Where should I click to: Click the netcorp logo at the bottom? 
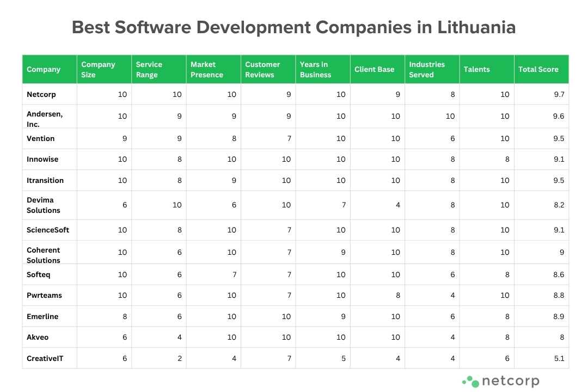[x=501, y=381]
